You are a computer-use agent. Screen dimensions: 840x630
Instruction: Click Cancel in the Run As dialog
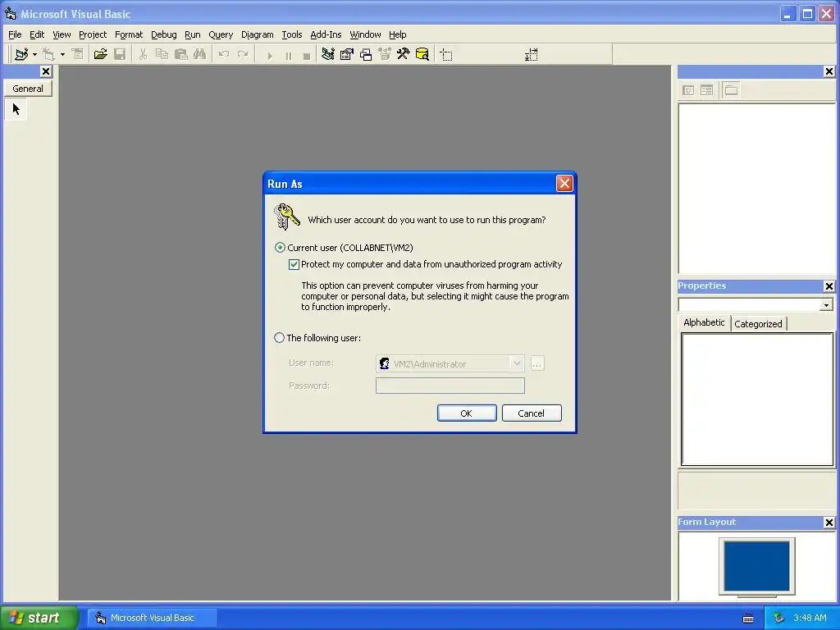(532, 413)
